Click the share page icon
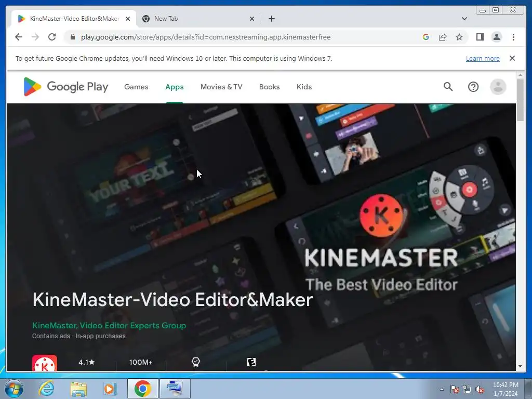The image size is (532, 399). click(x=443, y=37)
